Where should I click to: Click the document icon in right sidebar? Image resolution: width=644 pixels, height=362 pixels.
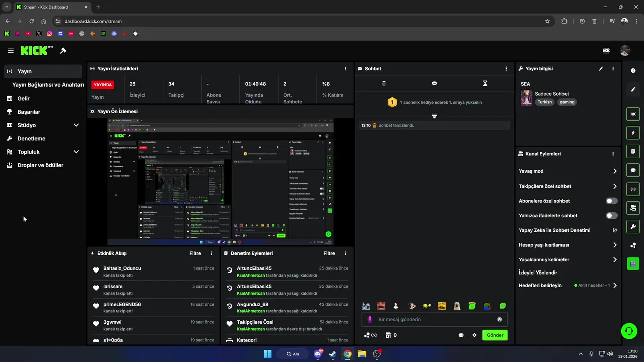click(633, 151)
